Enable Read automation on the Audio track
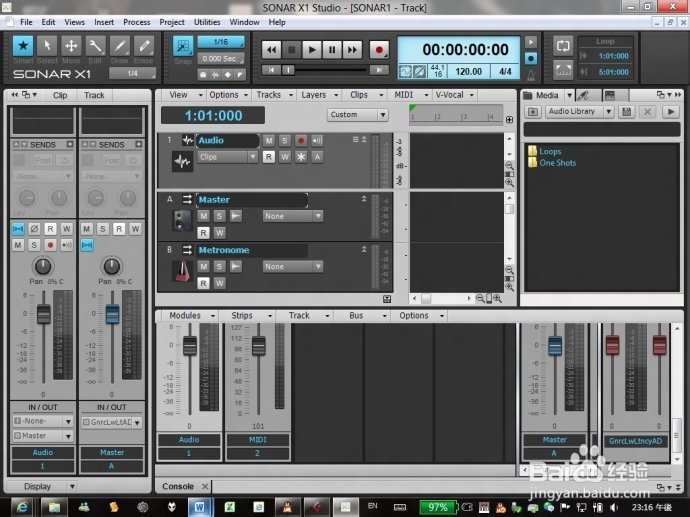The width and height of the screenshot is (690, 517). coord(269,157)
